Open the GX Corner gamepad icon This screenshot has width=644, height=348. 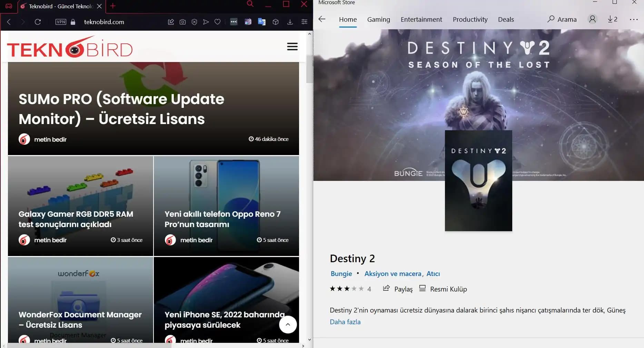tap(9, 6)
